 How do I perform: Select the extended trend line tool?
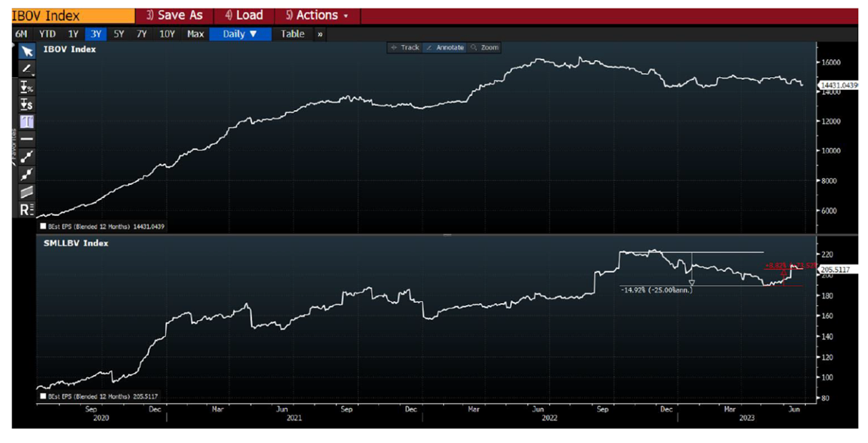click(x=26, y=174)
